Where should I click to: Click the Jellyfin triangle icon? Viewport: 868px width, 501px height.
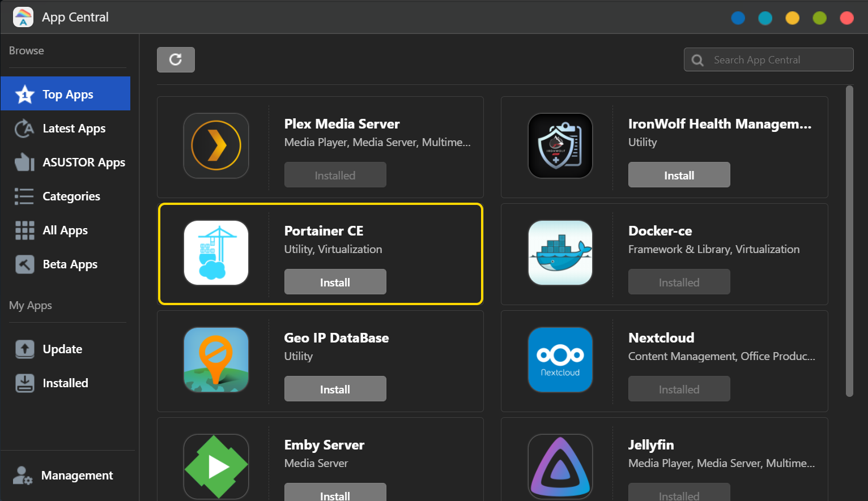click(560, 466)
